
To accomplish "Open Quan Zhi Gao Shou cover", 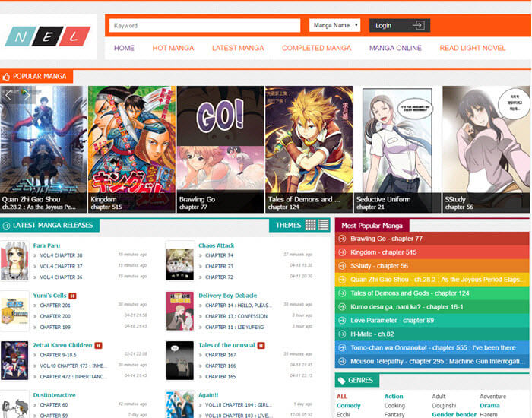I will [x=43, y=149].
